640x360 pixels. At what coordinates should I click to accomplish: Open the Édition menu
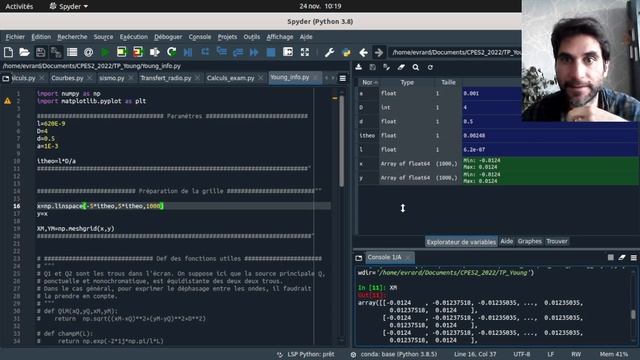41,37
